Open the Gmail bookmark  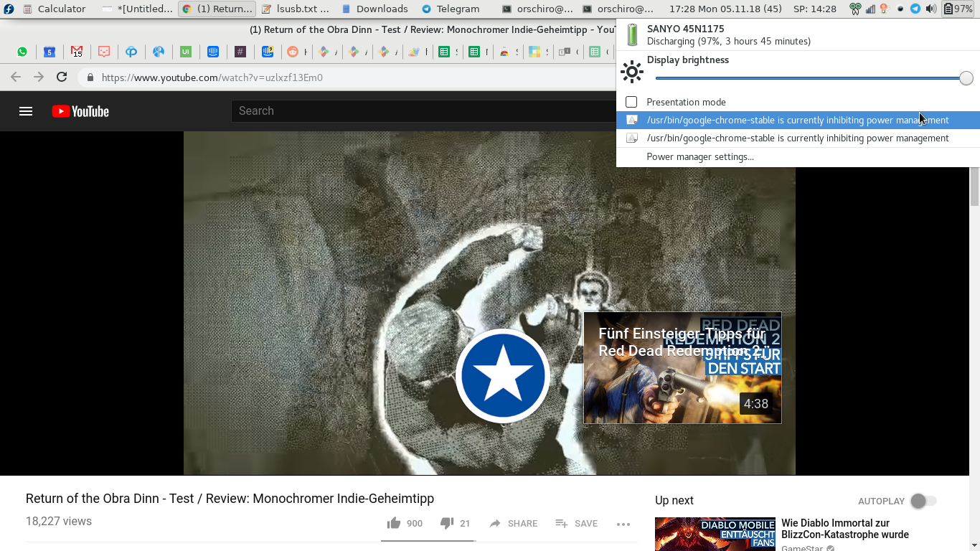click(x=77, y=52)
